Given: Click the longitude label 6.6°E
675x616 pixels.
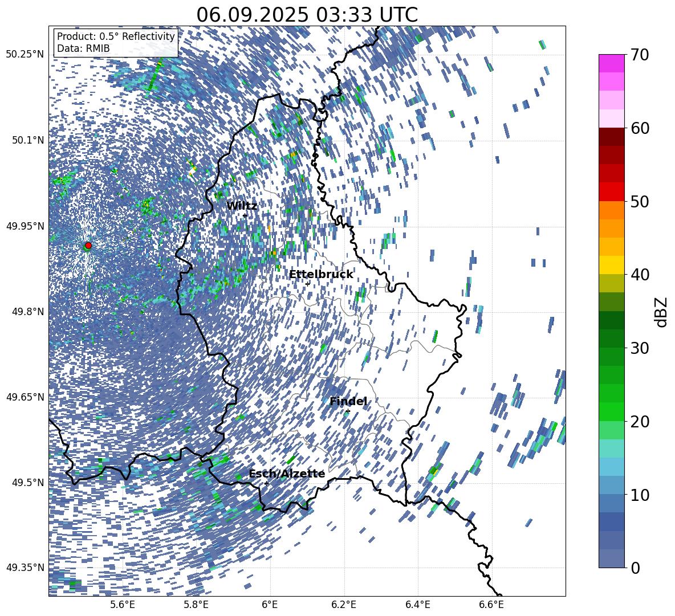Looking at the screenshot, I should click(491, 605).
